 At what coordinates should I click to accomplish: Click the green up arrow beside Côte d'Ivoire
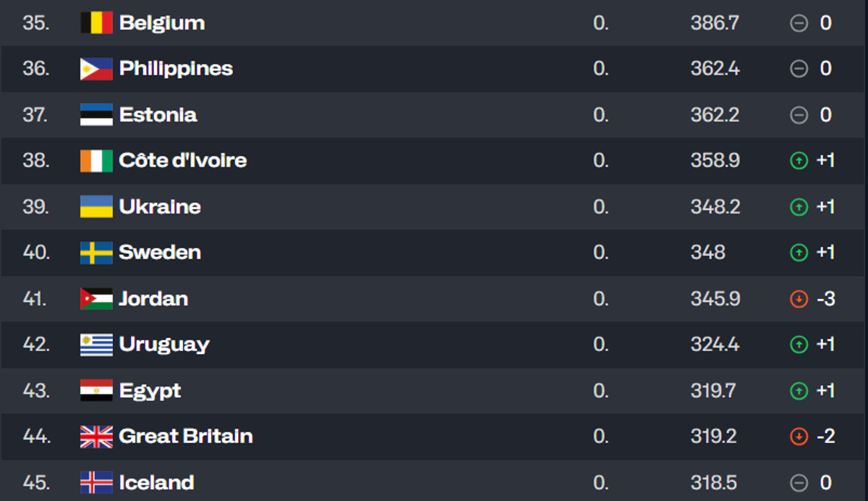[x=799, y=161]
